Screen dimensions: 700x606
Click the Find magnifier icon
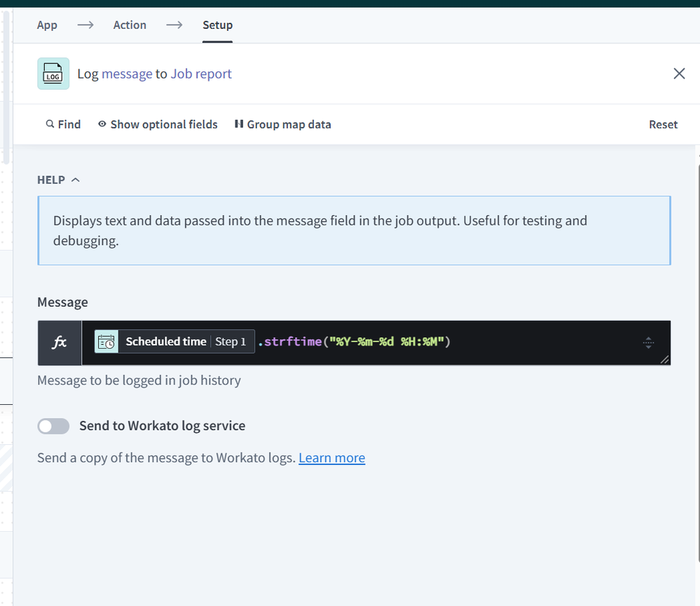(50, 124)
